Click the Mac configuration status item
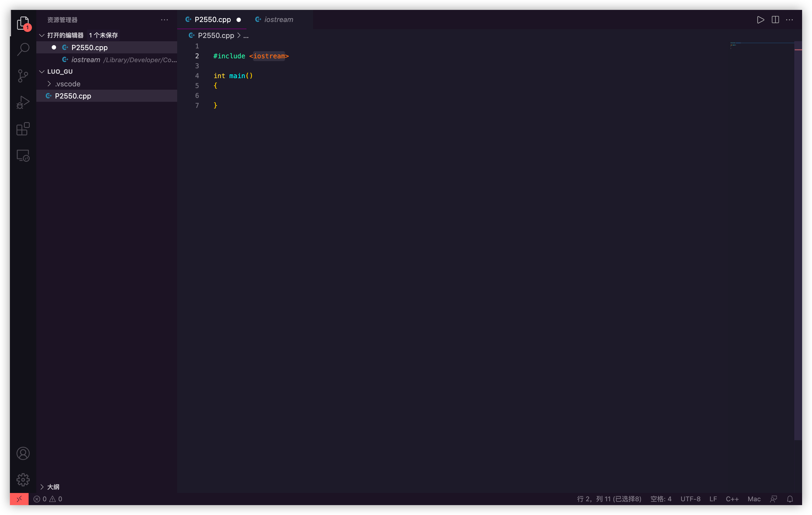 [x=754, y=499]
